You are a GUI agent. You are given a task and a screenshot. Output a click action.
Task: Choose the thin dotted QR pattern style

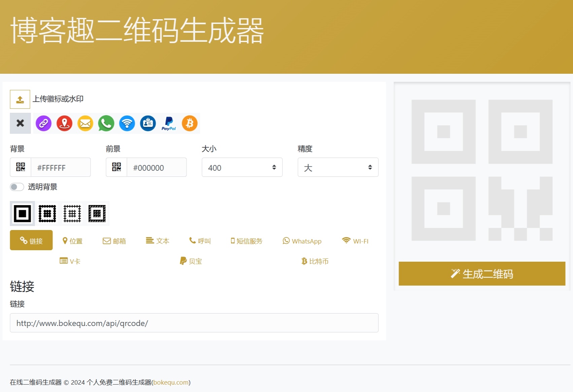[x=72, y=214]
